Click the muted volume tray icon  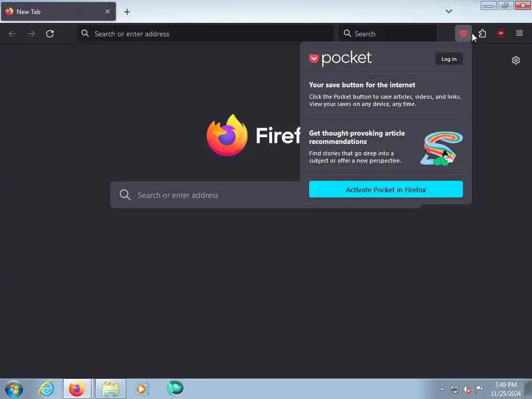click(x=467, y=390)
